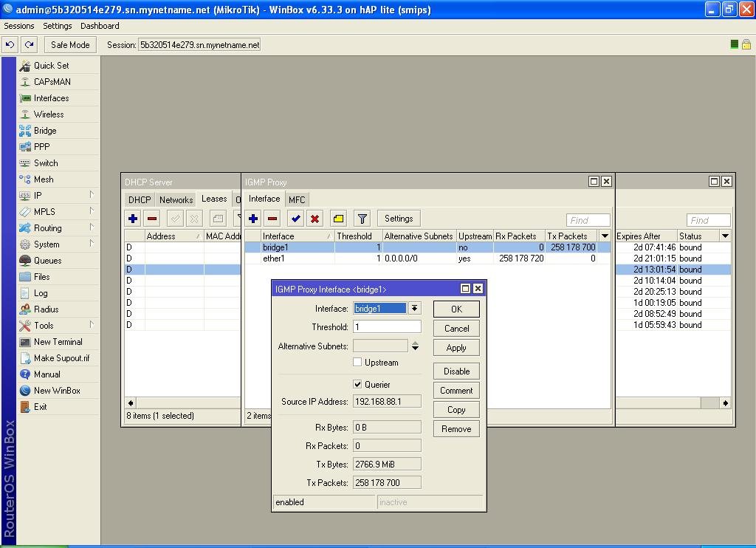Click the blue checkmark enable icon in IGMP Proxy
756x548 pixels.
(295, 219)
